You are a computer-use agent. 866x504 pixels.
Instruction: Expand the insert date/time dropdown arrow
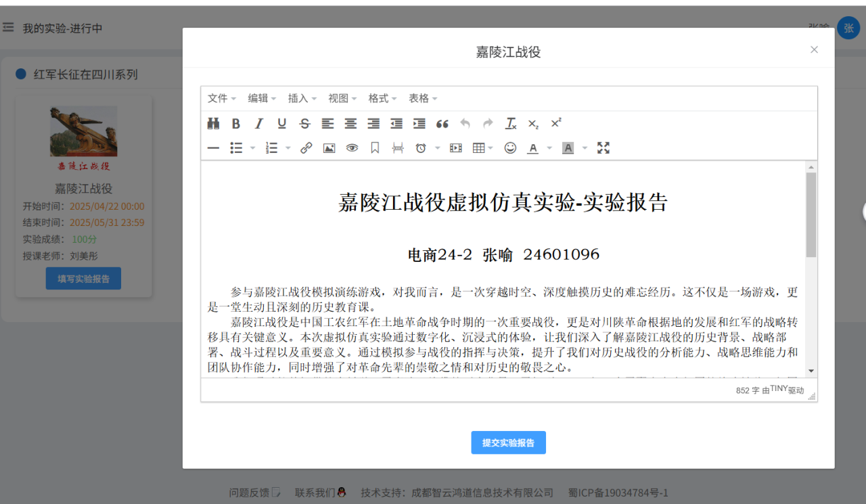[x=437, y=148]
